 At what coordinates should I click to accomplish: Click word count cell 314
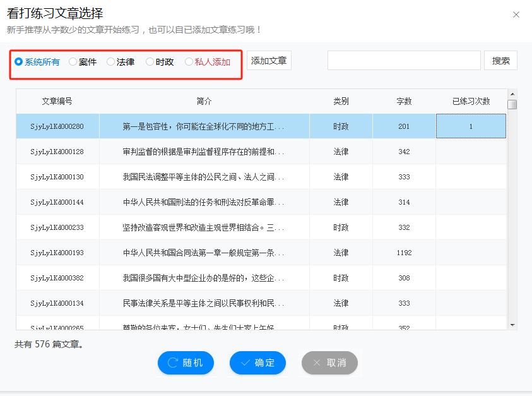404,202
